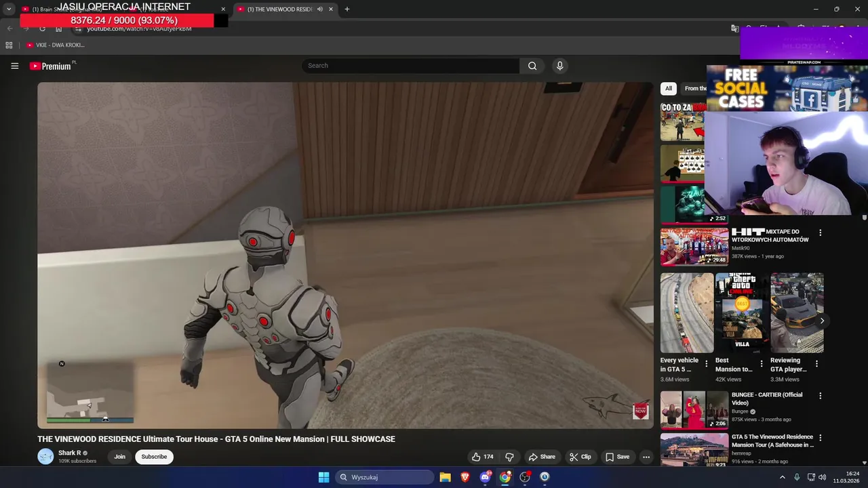
Task: Share the Vinewood Residence video
Action: [542, 457]
